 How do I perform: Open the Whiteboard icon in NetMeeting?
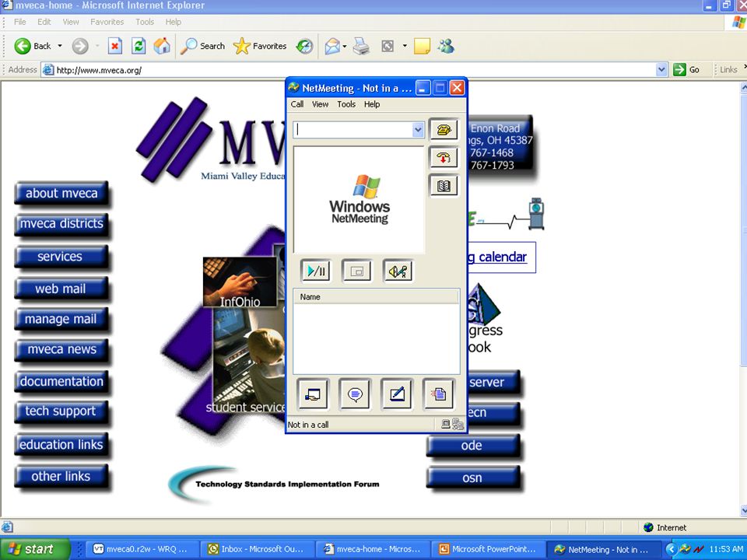pyautogui.click(x=397, y=394)
